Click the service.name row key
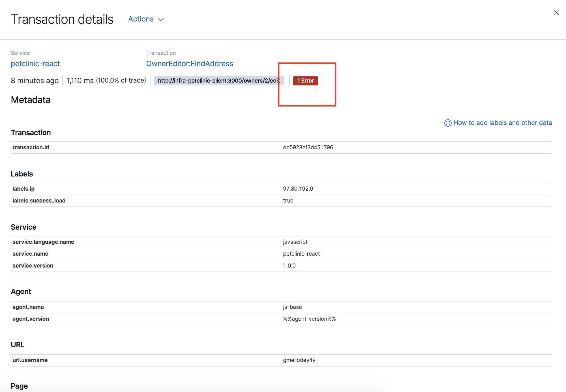The width and height of the screenshot is (566, 392). [x=30, y=254]
